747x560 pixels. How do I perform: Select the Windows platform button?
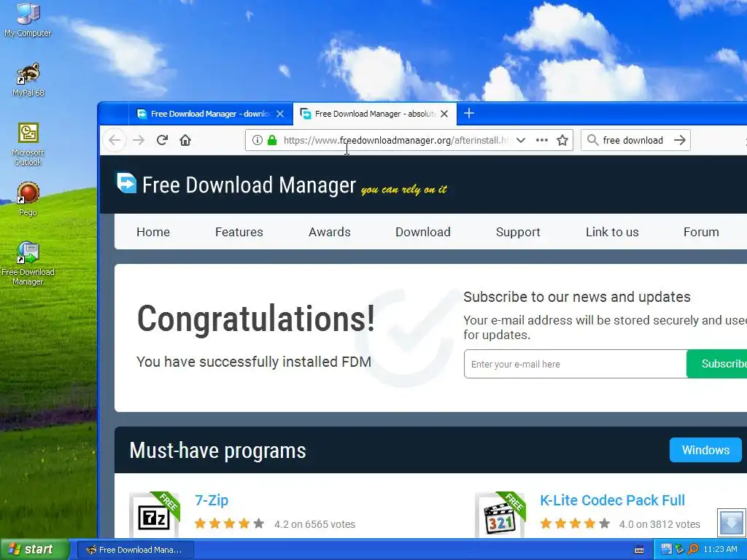click(x=705, y=450)
